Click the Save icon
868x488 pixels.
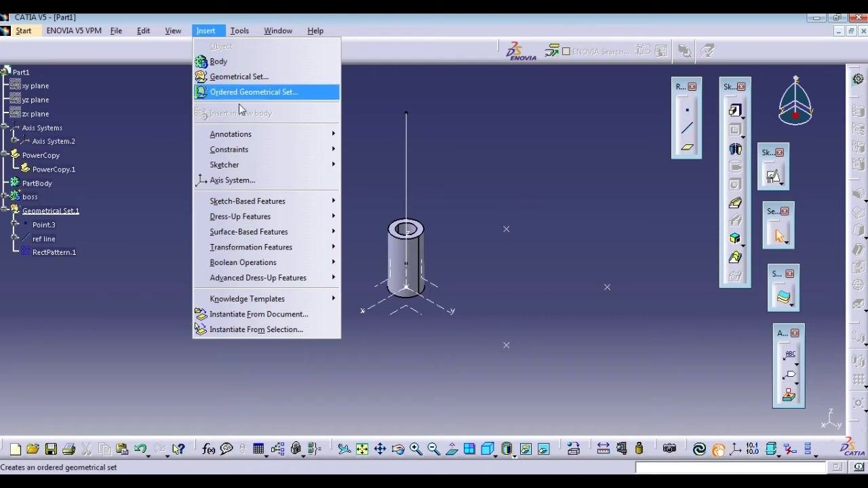click(51, 449)
